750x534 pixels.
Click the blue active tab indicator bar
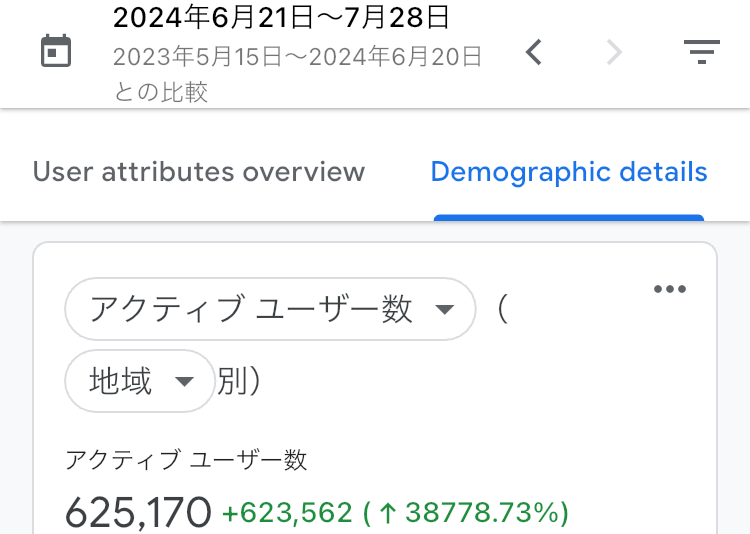click(569, 217)
